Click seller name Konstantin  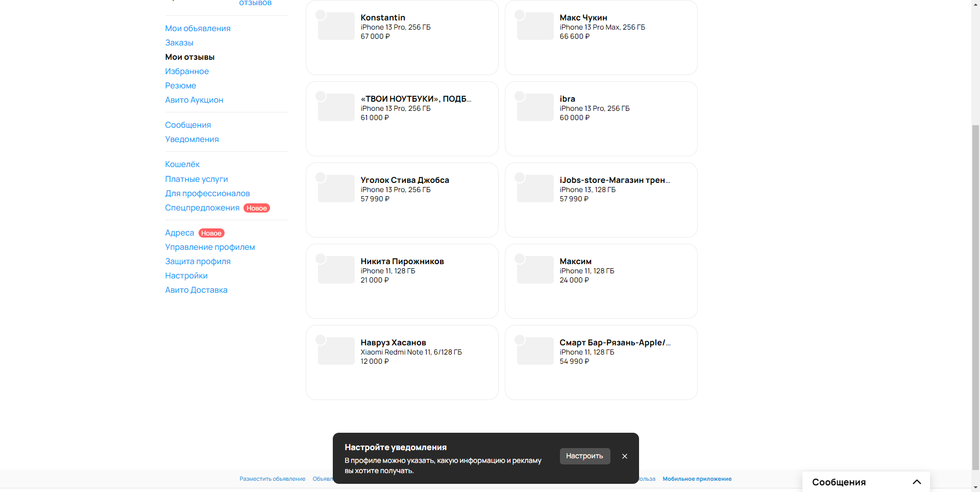383,17
